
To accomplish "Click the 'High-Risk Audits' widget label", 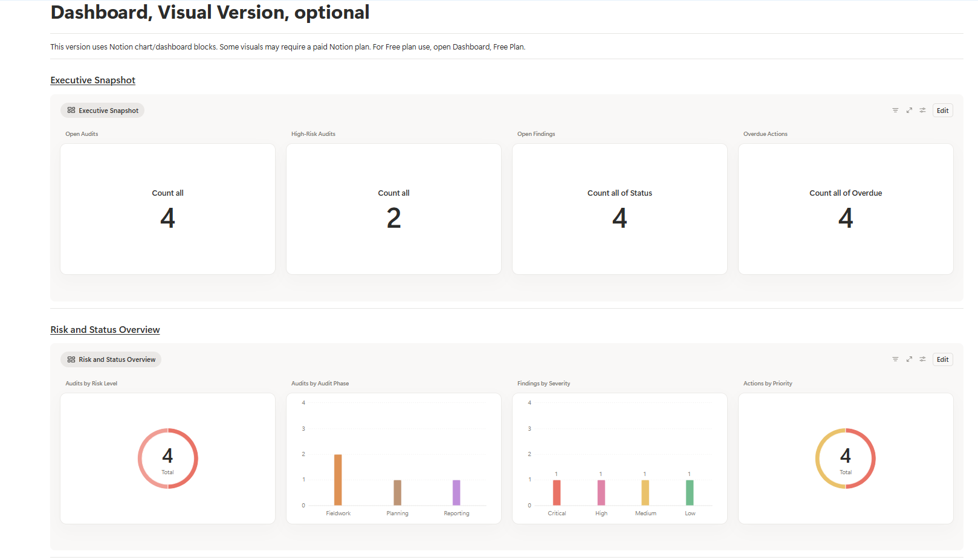I will [x=313, y=134].
